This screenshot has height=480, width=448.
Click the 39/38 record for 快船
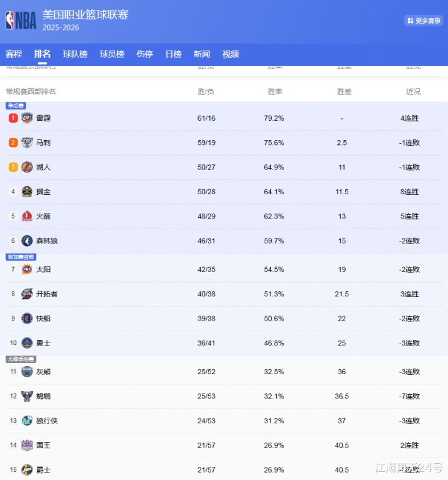(x=206, y=318)
